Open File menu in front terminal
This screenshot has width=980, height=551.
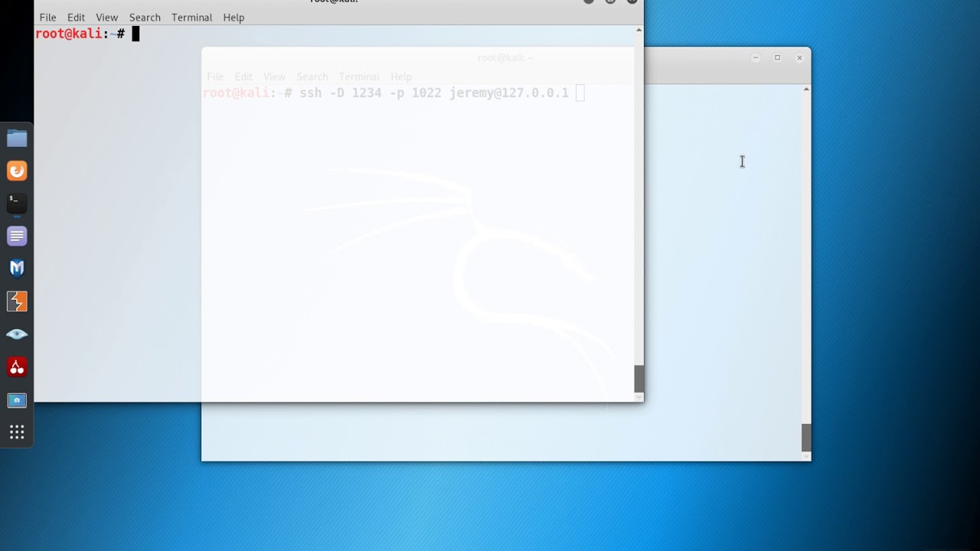tap(47, 17)
